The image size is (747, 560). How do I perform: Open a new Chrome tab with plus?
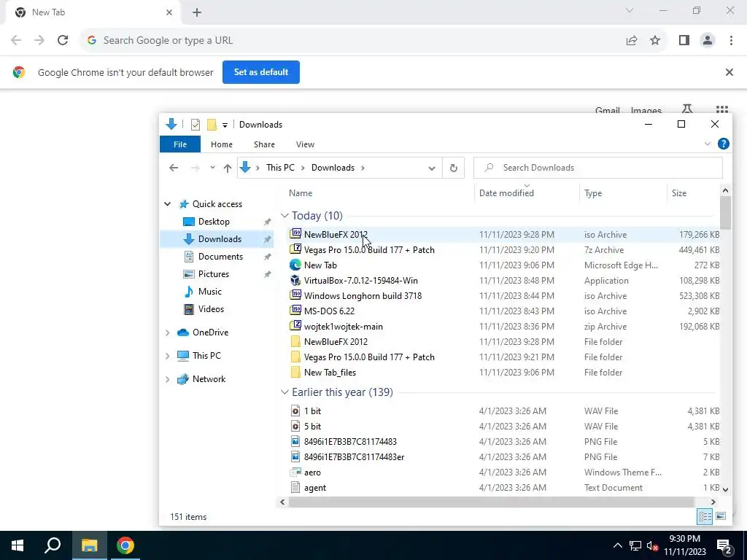pos(197,12)
